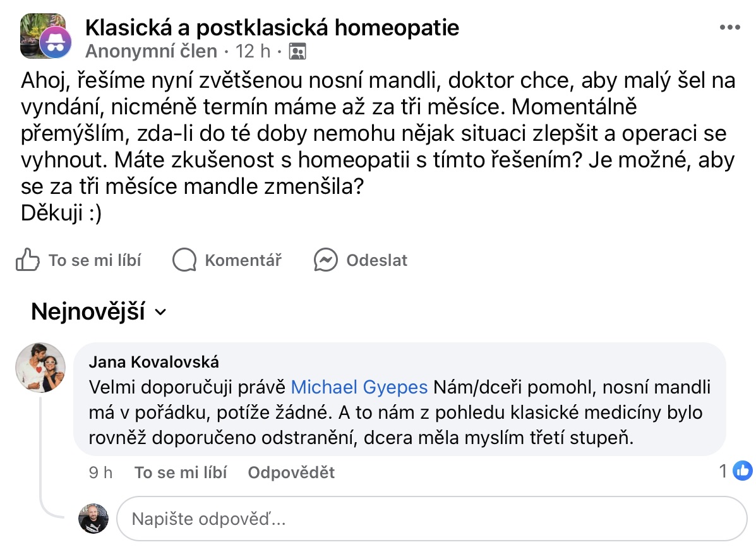This screenshot has width=756, height=559.
Task: Click the 'Anonymní člen' author label
Action: (x=151, y=51)
